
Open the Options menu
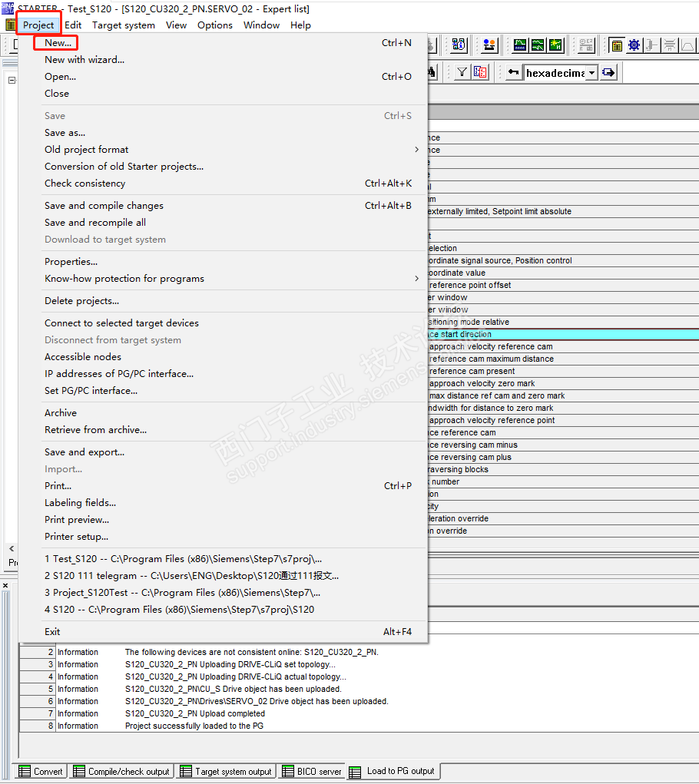coord(215,25)
